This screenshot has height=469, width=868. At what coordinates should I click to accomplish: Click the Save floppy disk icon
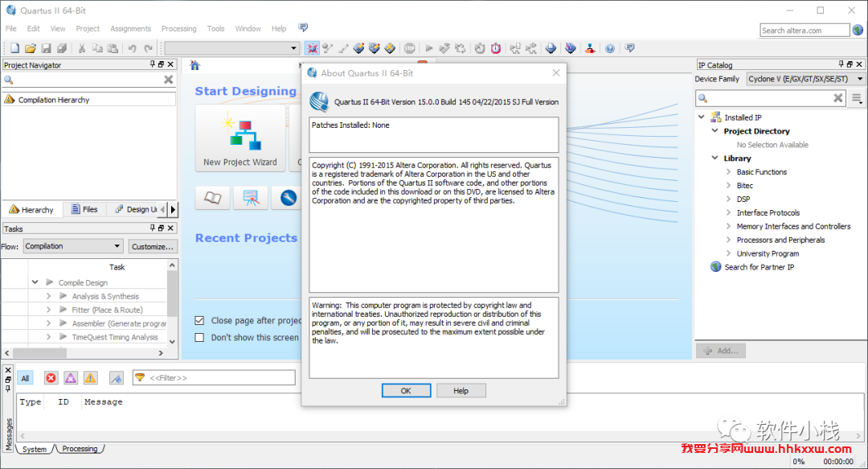click(47, 49)
